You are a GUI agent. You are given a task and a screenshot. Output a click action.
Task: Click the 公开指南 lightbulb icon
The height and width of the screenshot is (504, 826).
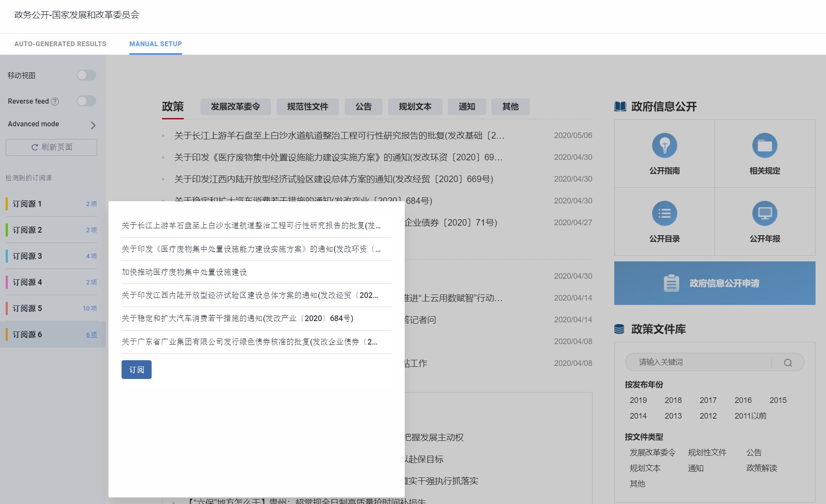pos(664,145)
